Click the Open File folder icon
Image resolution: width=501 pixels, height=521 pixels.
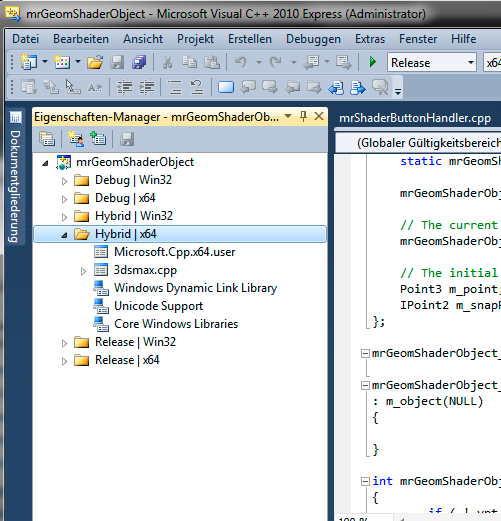coord(95,62)
